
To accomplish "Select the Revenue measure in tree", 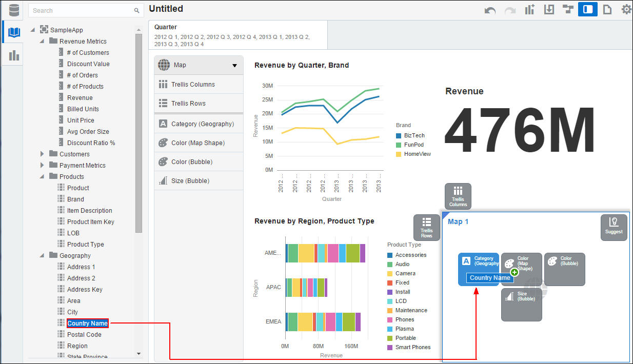I will pyautogui.click(x=80, y=97).
